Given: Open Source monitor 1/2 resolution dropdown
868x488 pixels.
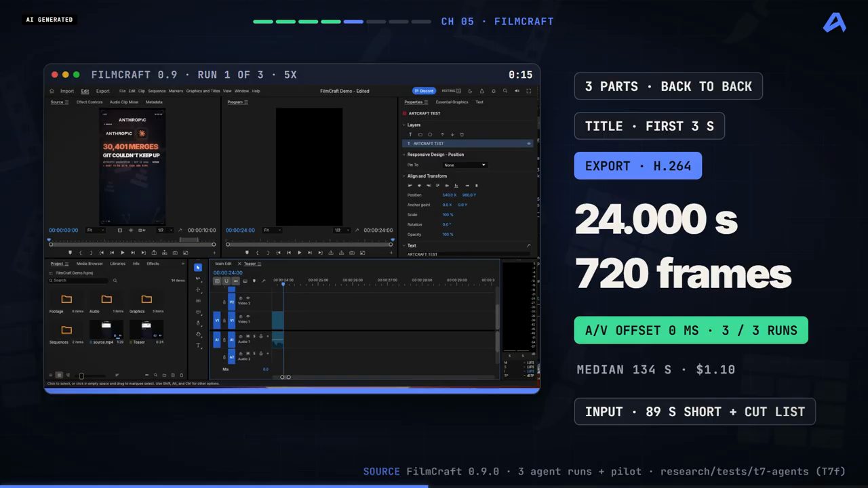Looking at the screenshot, I should click(x=165, y=230).
